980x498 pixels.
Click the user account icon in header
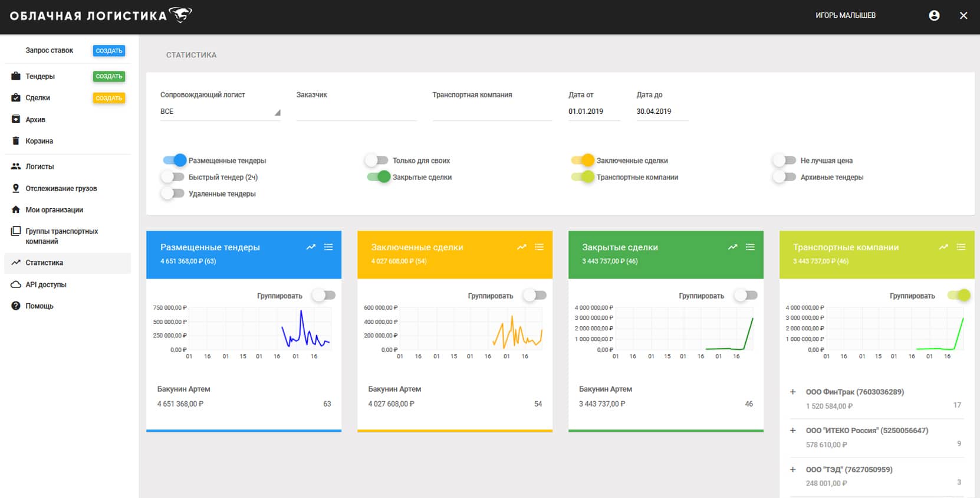tap(934, 15)
